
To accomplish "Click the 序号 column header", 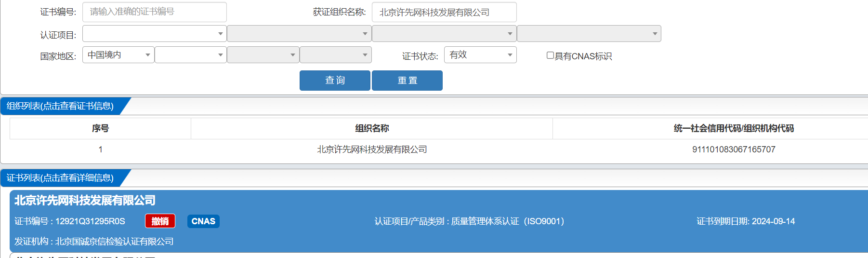I will click(x=100, y=128).
